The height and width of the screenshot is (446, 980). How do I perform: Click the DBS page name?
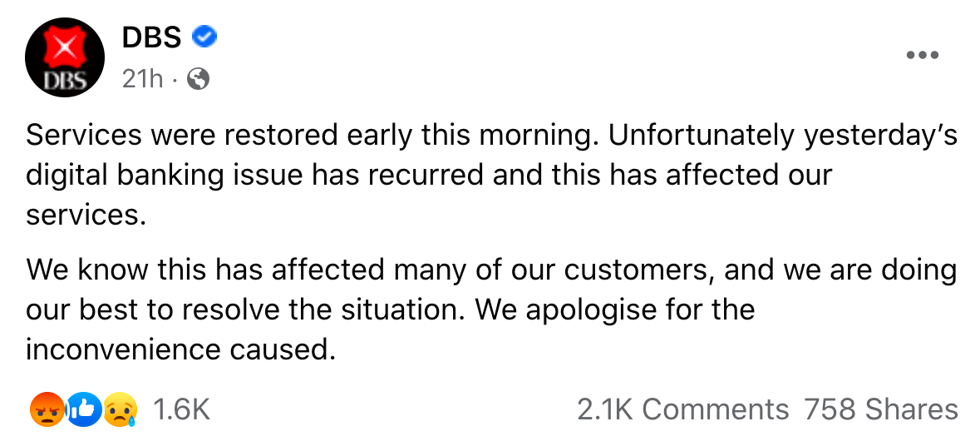tap(151, 37)
